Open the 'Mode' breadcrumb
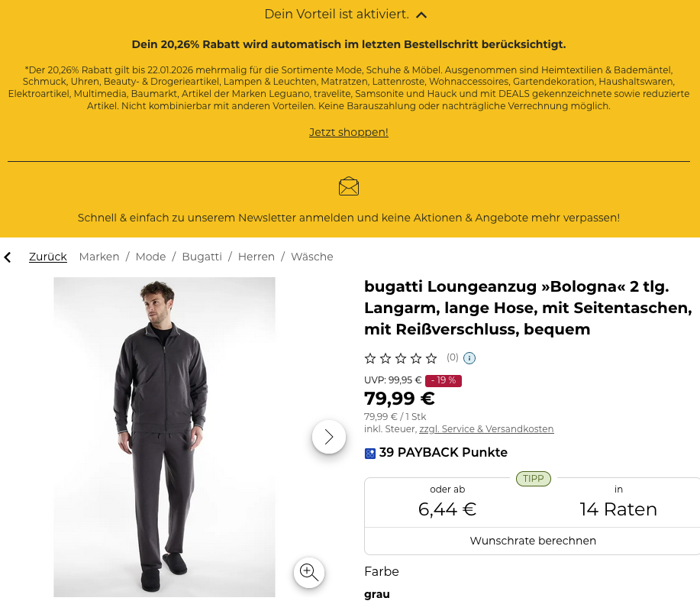This screenshot has height=601, width=700. [150, 257]
